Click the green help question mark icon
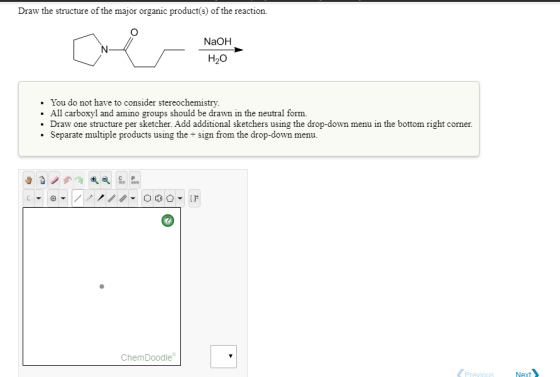This screenshot has height=377, width=560. click(x=168, y=221)
